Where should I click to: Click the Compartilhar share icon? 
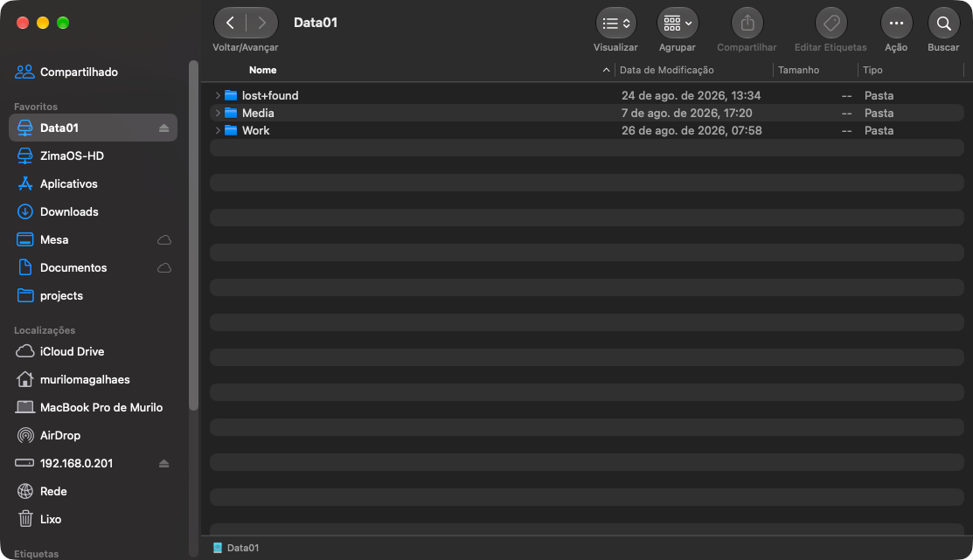tap(747, 24)
